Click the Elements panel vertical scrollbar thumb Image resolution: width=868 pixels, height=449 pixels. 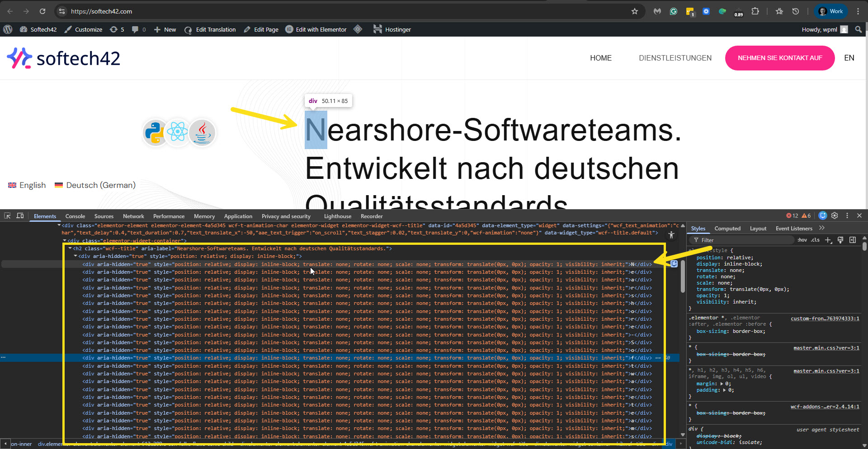pyautogui.click(x=683, y=276)
